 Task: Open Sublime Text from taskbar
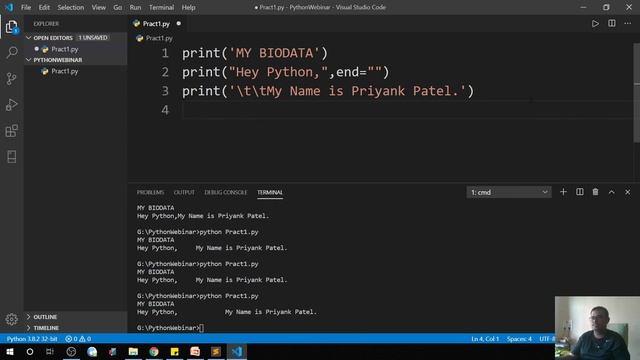216,351
